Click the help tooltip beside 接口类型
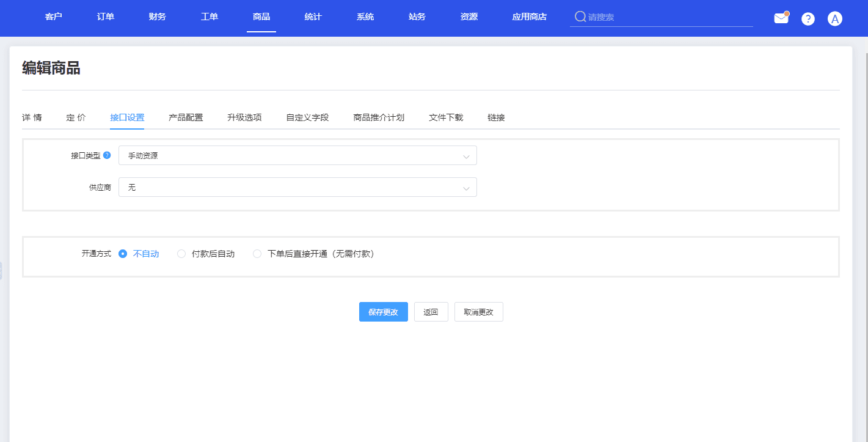Screen dimensions: 868x442 107,155
